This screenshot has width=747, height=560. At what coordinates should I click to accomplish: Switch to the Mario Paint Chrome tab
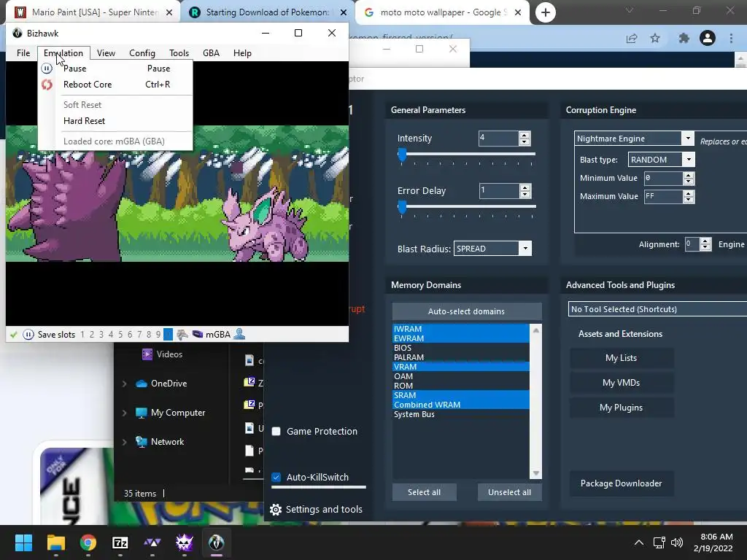coord(94,12)
